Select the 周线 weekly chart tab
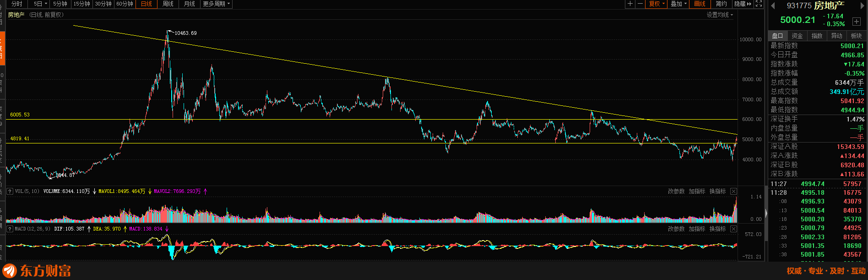Image resolution: width=868 pixels, height=280 pixels. (168, 4)
